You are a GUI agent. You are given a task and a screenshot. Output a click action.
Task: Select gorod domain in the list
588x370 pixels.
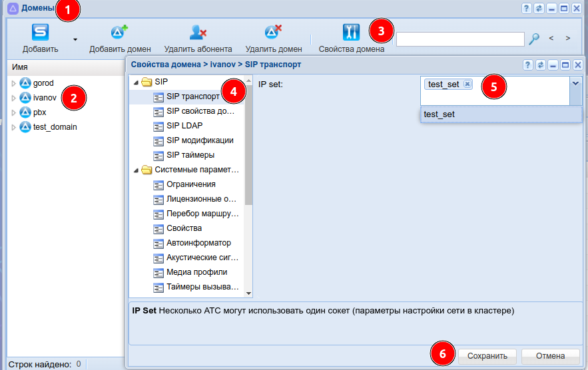(x=43, y=83)
